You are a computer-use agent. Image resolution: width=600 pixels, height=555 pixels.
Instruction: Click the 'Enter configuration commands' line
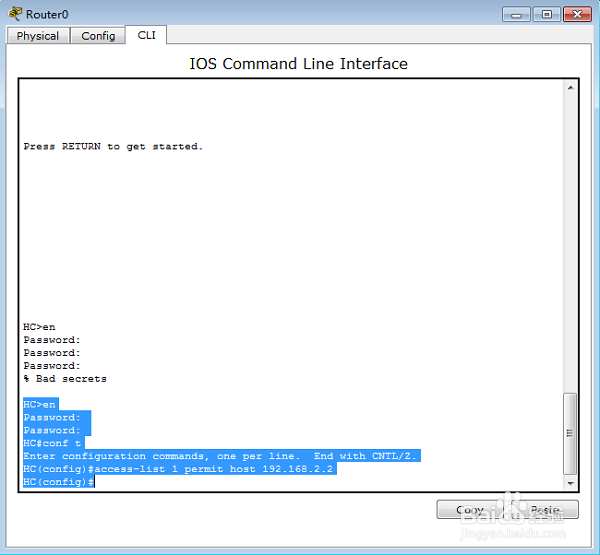tap(220, 456)
